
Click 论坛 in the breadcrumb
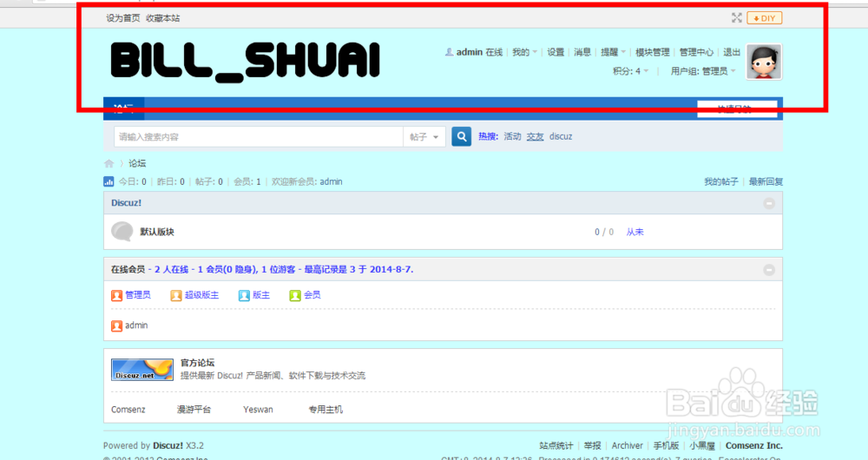pos(137,163)
